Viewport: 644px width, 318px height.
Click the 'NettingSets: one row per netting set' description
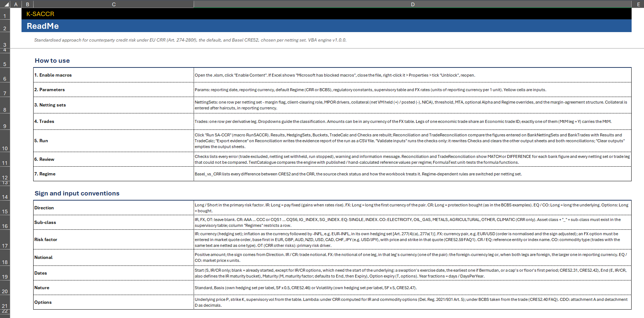[x=412, y=105]
